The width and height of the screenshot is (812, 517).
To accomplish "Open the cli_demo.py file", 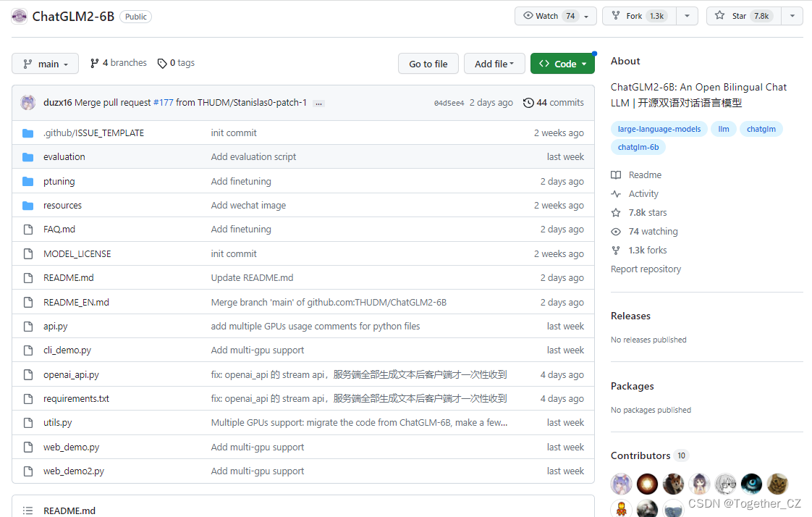I will [67, 350].
